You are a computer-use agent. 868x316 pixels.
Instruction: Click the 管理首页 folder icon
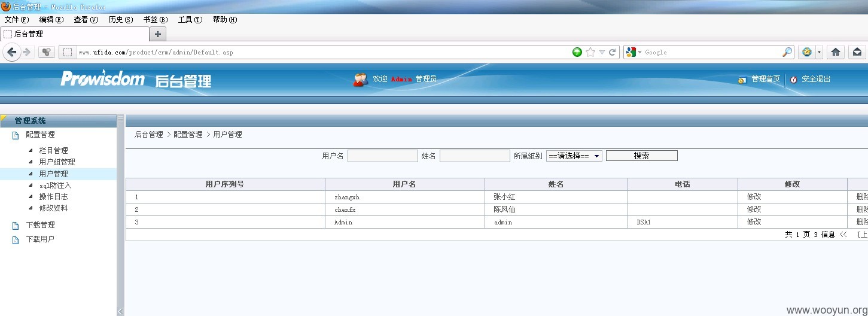click(x=742, y=80)
